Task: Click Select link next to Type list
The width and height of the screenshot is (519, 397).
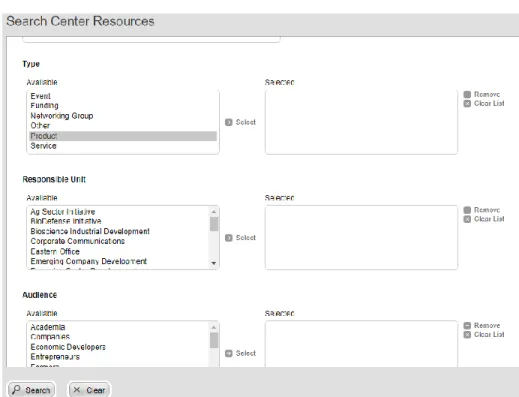Action: [x=246, y=122]
